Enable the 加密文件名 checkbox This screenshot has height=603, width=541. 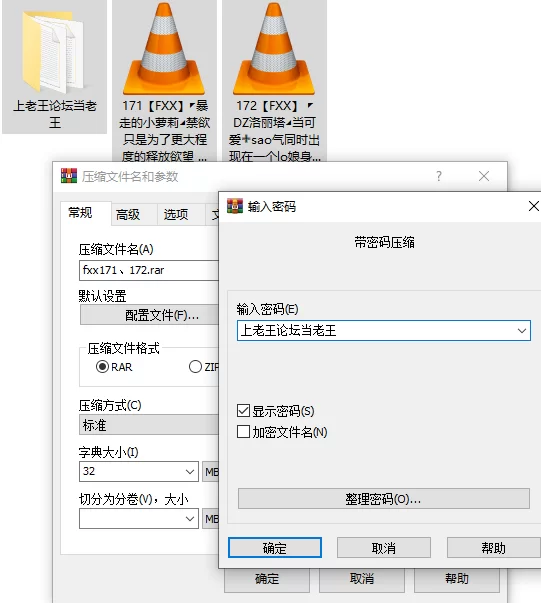[x=243, y=431]
